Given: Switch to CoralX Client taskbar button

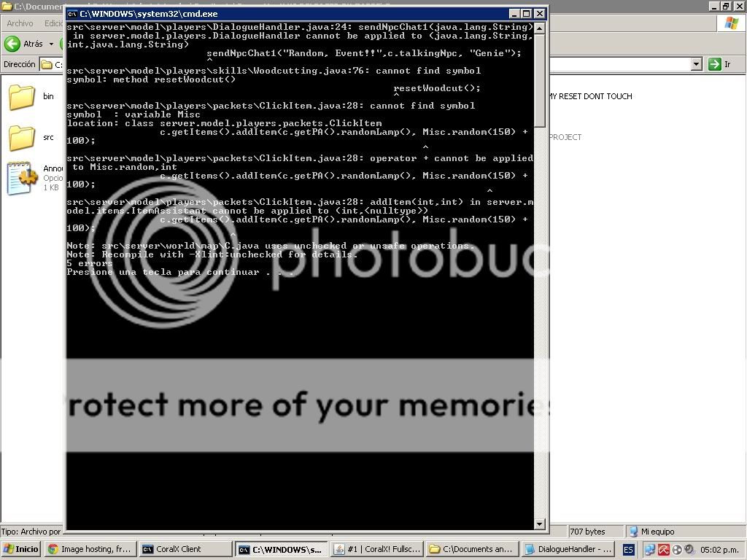Looking at the screenshot, I should (x=185, y=549).
